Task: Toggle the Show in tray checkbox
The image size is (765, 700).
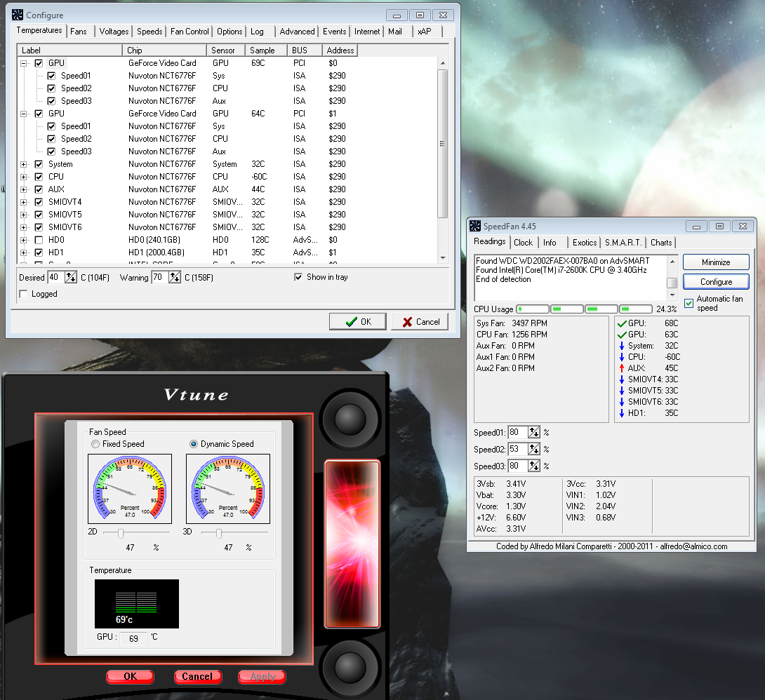Action: point(298,277)
